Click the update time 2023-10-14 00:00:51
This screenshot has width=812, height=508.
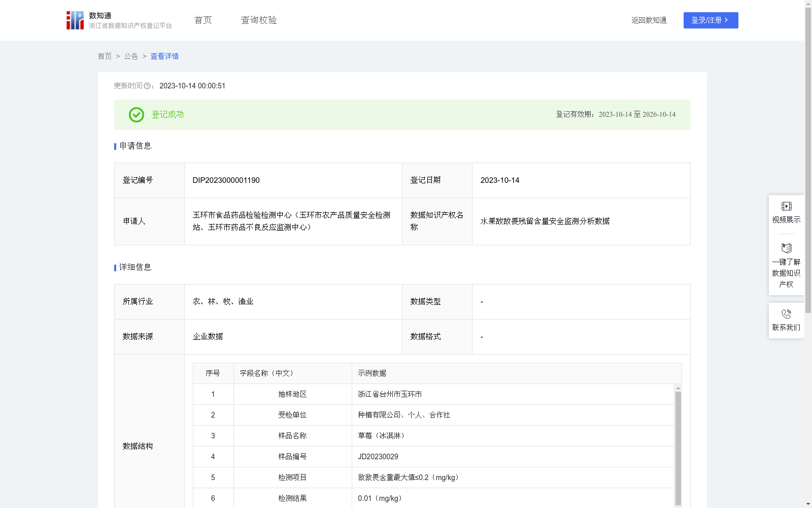click(x=192, y=86)
